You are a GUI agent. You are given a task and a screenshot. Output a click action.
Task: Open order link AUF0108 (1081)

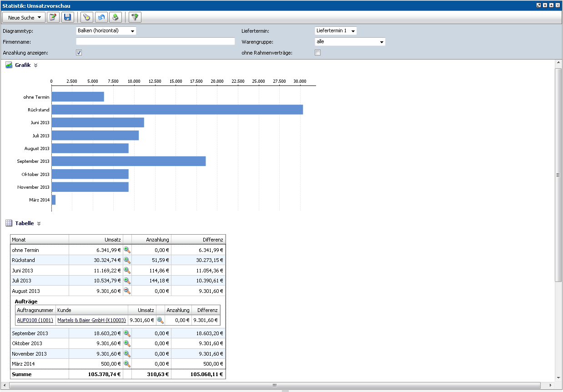(x=35, y=320)
